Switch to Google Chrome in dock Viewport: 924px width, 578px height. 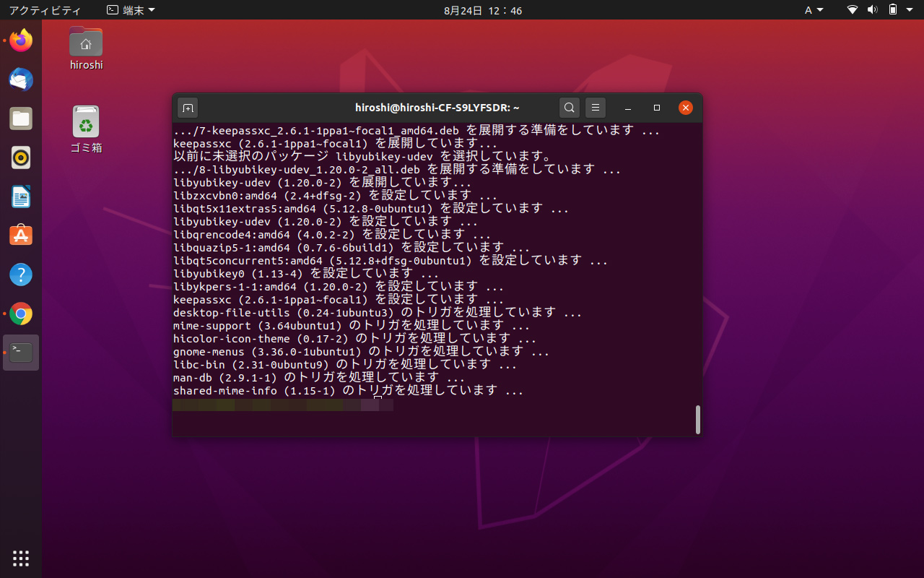(21, 314)
